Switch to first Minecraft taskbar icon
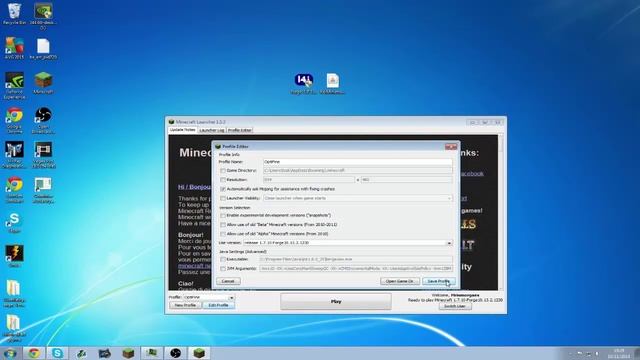Viewport: 640px width, 360px height. pos(128,353)
